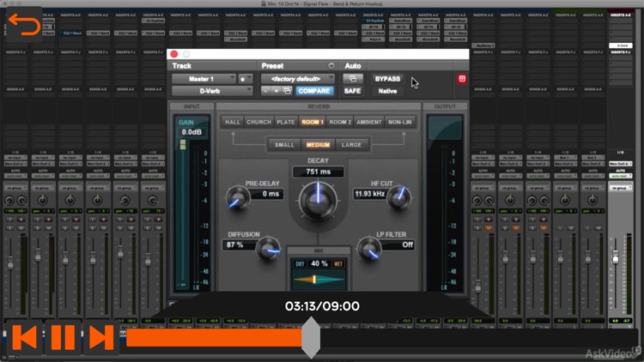Image resolution: width=644 pixels, height=362 pixels.
Task: Click the 0 ms pre-delay value field
Action: (267, 194)
